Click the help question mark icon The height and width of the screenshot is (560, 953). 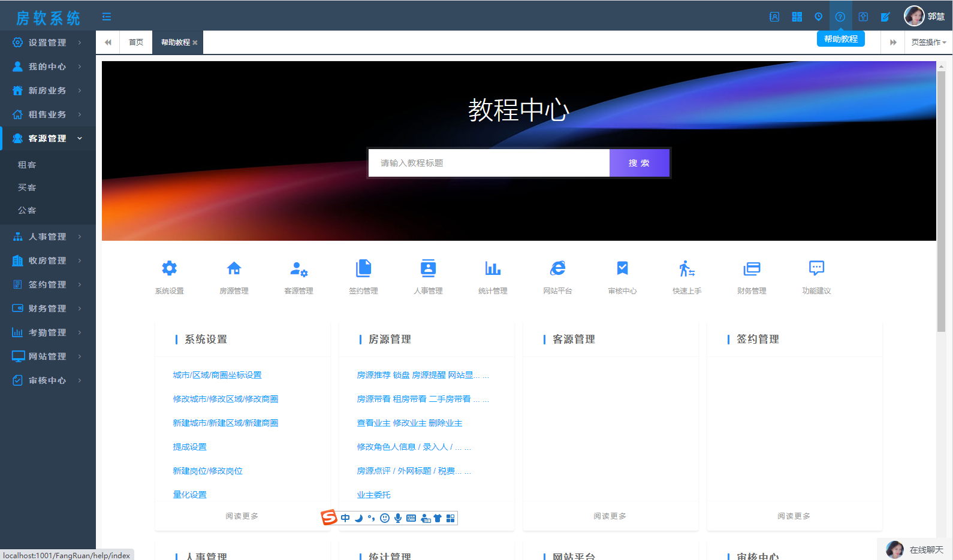coord(840,17)
